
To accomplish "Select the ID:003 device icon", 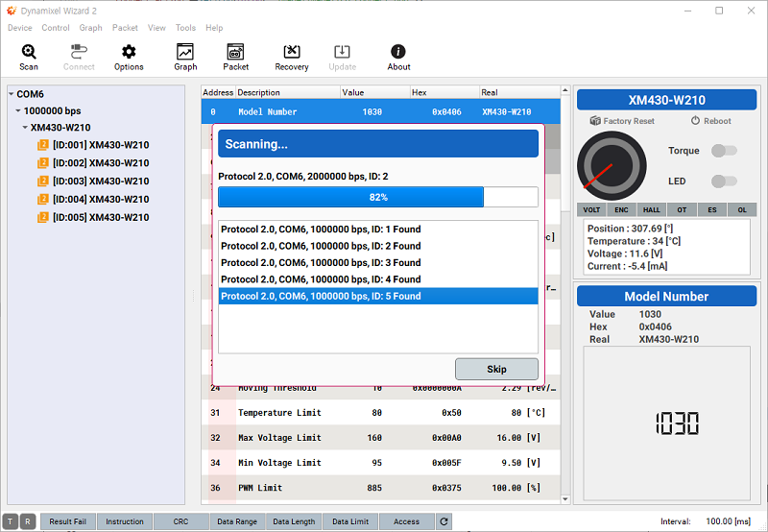I will tap(43, 181).
